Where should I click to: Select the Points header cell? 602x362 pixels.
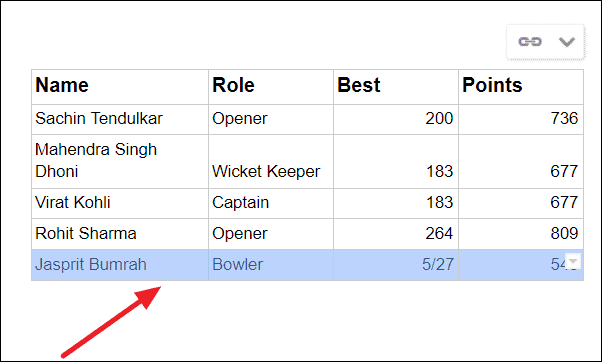pos(521,87)
